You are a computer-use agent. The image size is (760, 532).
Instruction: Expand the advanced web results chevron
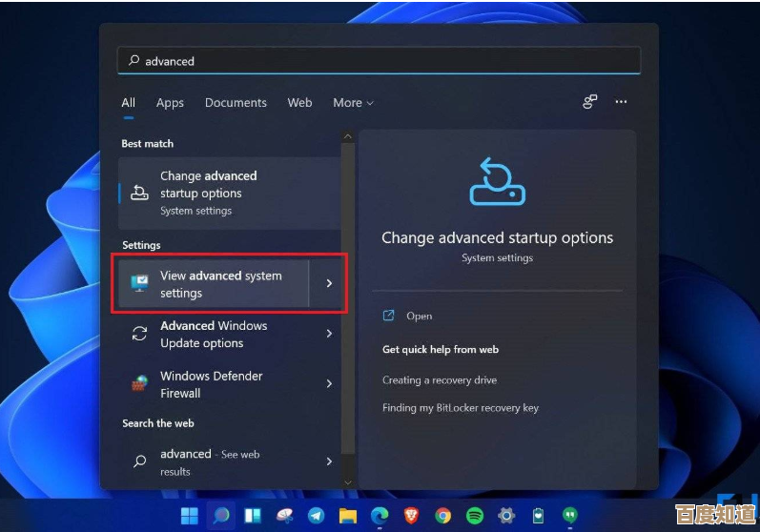[x=329, y=461]
